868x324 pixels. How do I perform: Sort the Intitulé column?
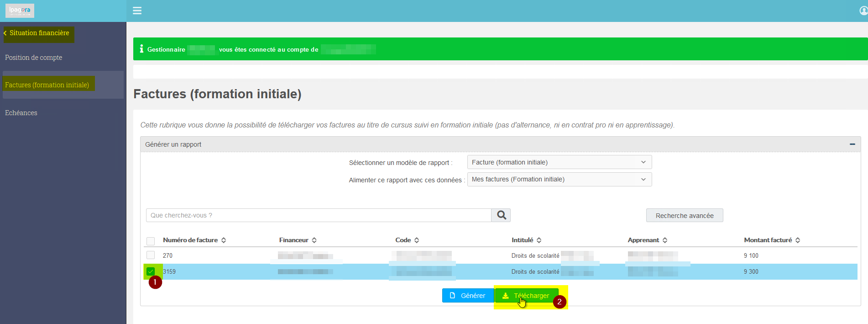[x=539, y=240]
